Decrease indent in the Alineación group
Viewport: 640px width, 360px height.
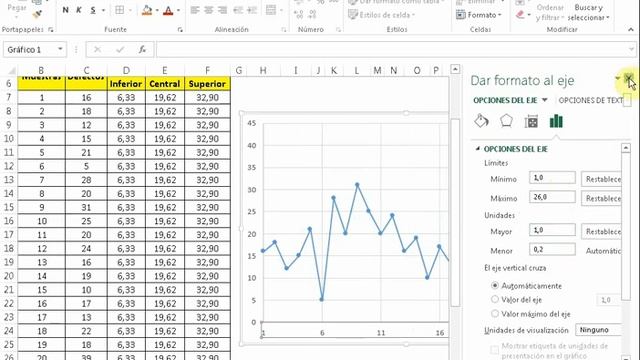pos(238,10)
